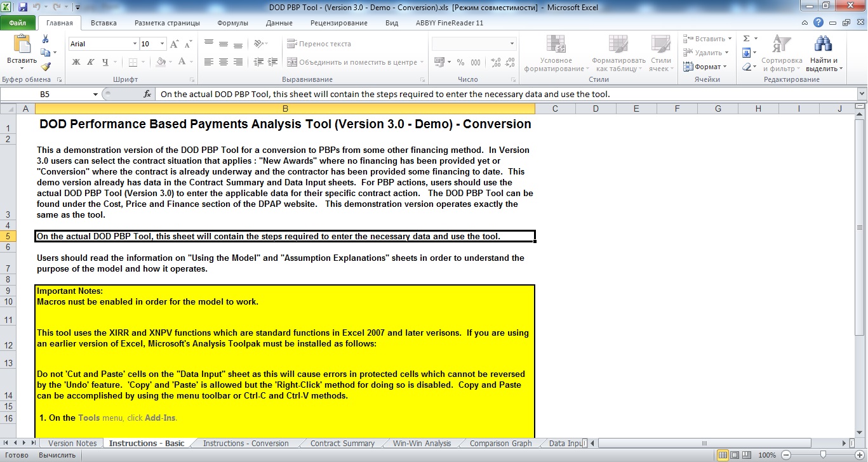Toggle Wrap Text (Перенос текста)
The image size is (868, 462).
[x=319, y=44]
